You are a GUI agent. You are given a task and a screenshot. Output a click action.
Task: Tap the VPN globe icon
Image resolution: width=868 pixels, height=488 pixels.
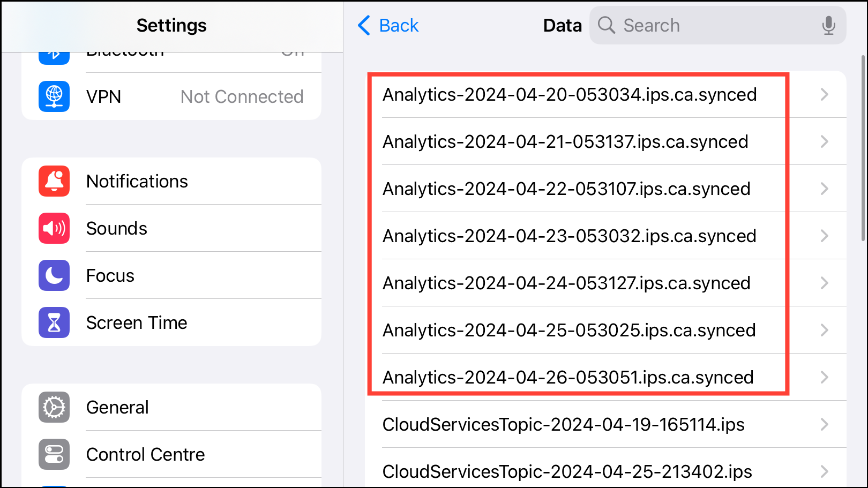pos(54,96)
